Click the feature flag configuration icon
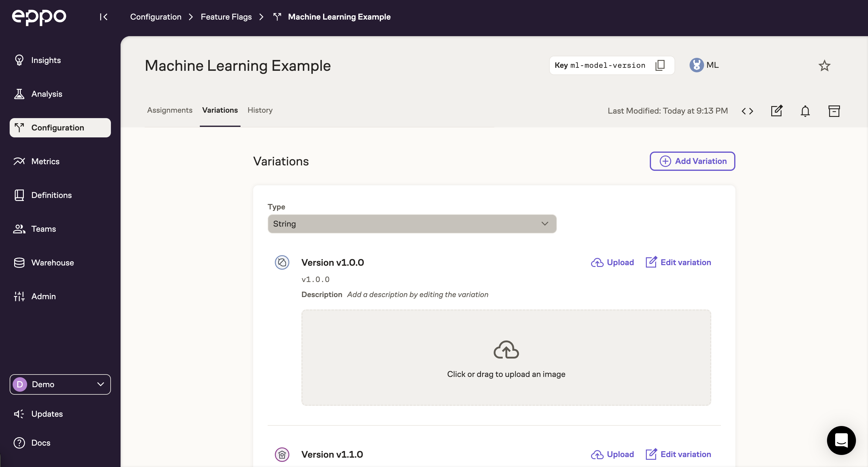868x467 pixels. tap(277, 16)
